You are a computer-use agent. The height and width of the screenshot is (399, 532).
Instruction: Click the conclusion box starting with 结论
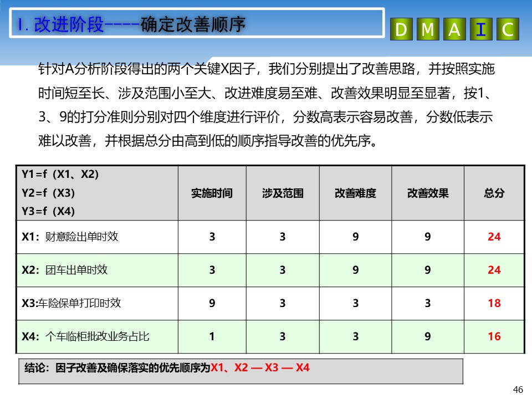(241, 371)
